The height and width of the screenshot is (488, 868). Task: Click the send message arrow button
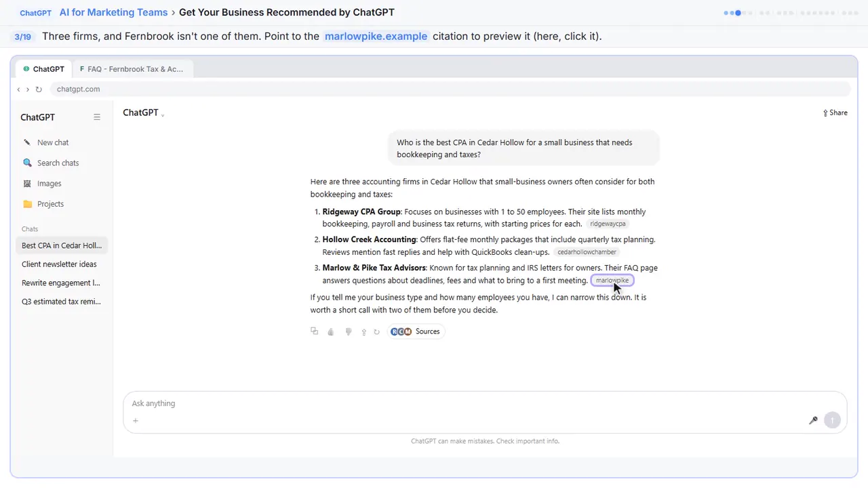coord(832,420)
